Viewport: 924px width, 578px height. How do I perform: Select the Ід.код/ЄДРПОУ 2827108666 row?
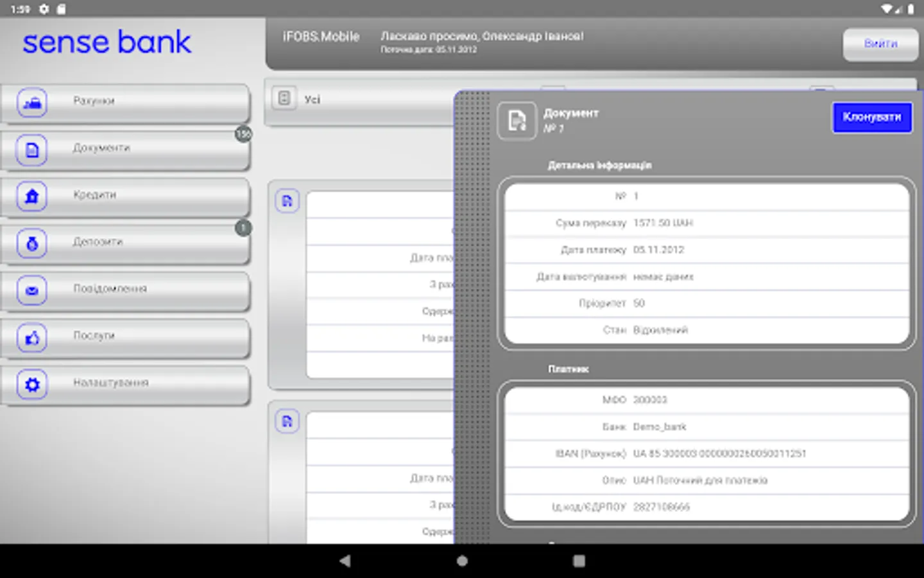click(x=706, y=507)
